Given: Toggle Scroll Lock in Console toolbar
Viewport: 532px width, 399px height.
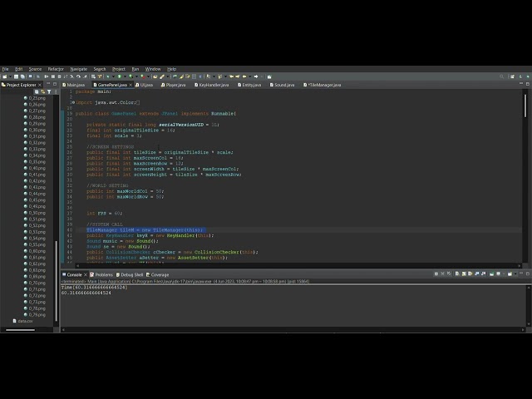Looking at the screenshot, I should click(464, 273).
